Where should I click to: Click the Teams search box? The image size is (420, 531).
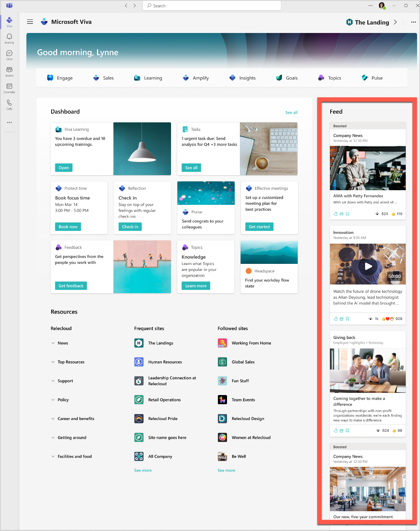coord(212,5)
